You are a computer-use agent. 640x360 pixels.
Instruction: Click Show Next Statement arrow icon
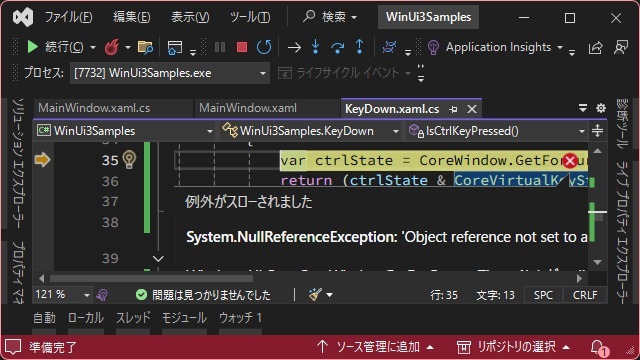[294, 47]
